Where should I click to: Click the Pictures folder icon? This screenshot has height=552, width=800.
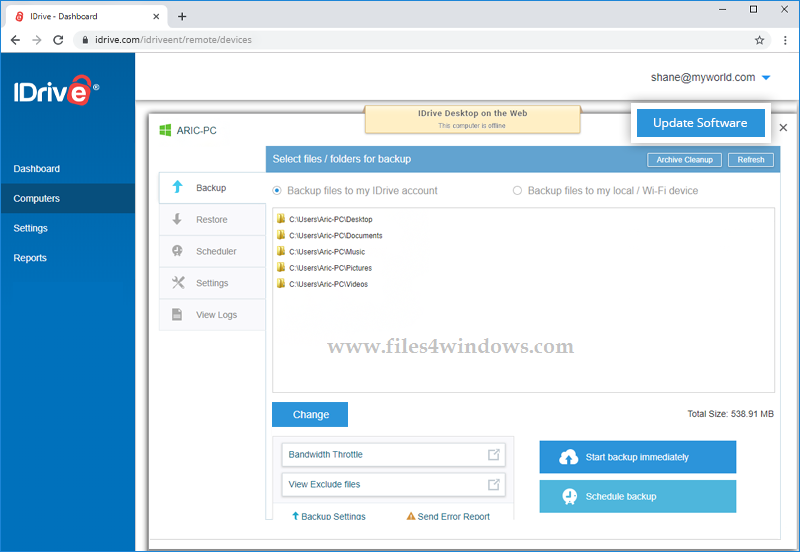click(x=281, y=267)
